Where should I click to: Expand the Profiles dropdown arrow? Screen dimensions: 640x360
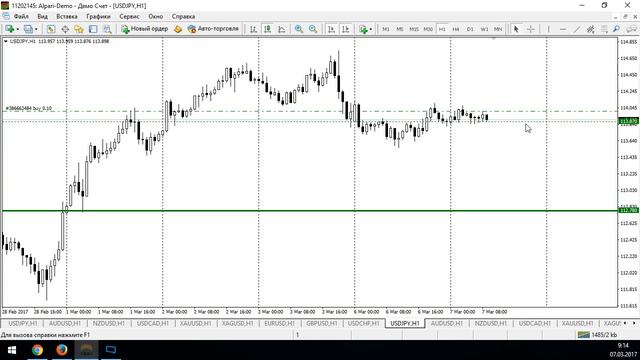36,29
